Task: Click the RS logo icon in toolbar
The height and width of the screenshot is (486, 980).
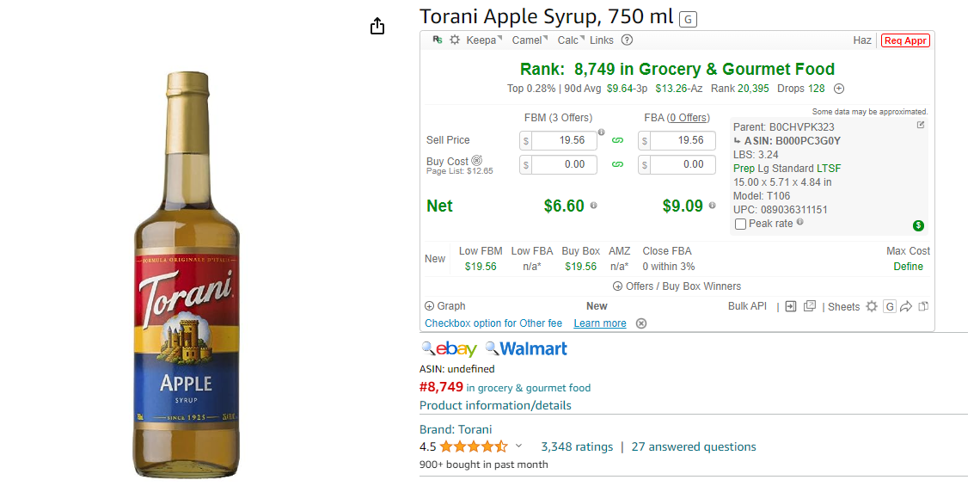Action: 438,40
